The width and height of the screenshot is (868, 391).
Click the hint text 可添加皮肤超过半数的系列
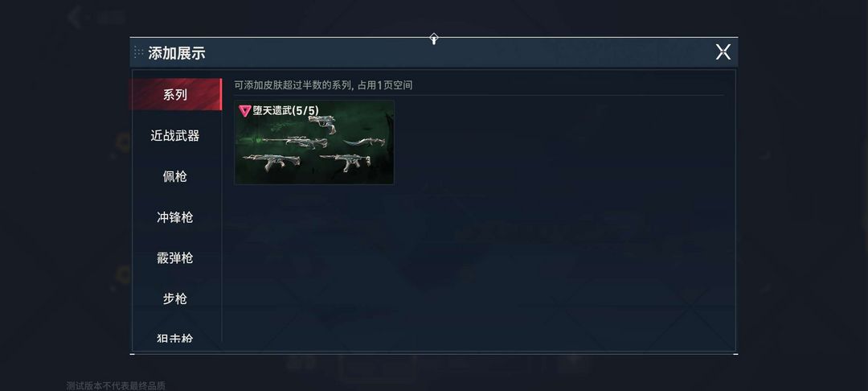[293, 85]
